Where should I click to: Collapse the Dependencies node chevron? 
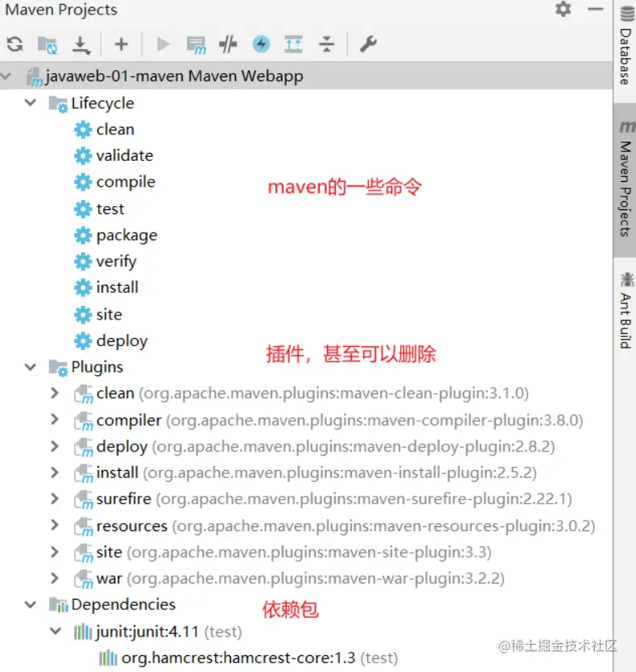[x=30, y=604]
